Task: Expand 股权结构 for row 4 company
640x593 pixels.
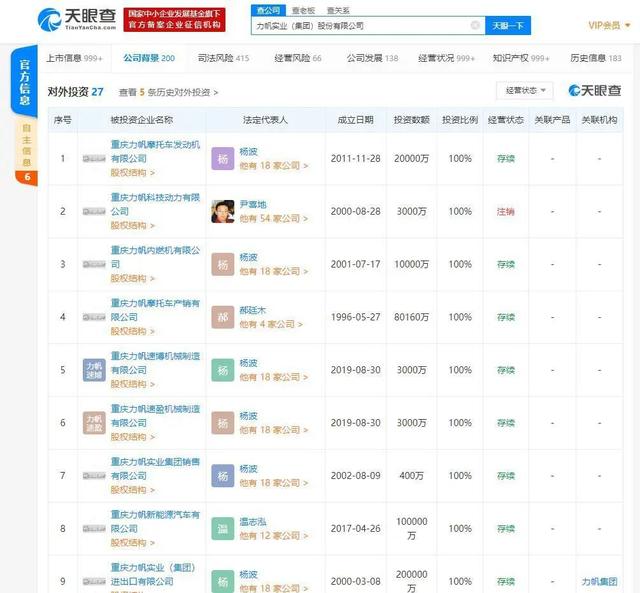Action: 133,331
